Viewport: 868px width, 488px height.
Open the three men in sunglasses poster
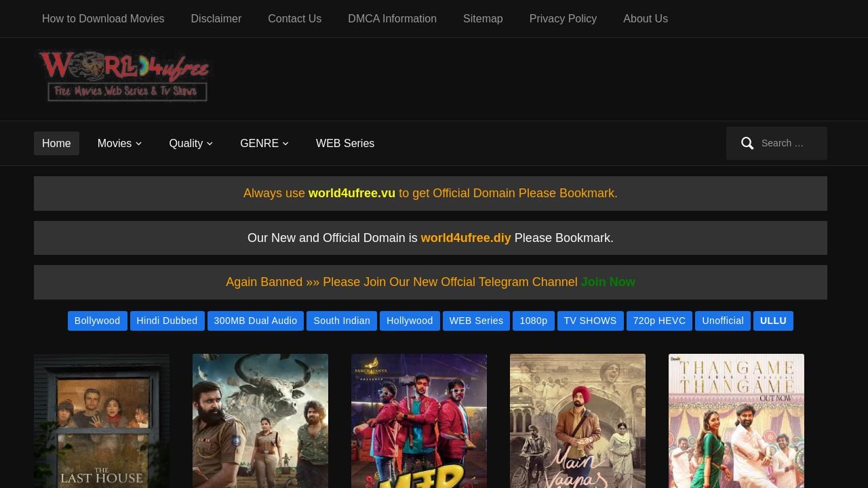419,421
